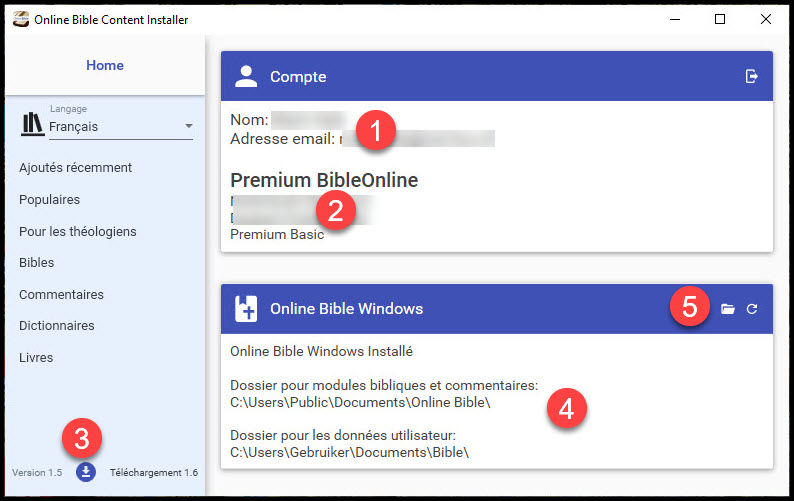Go to the Home tab
The width and height of the screenshot is (794, 501).
[x=105, y=65]
